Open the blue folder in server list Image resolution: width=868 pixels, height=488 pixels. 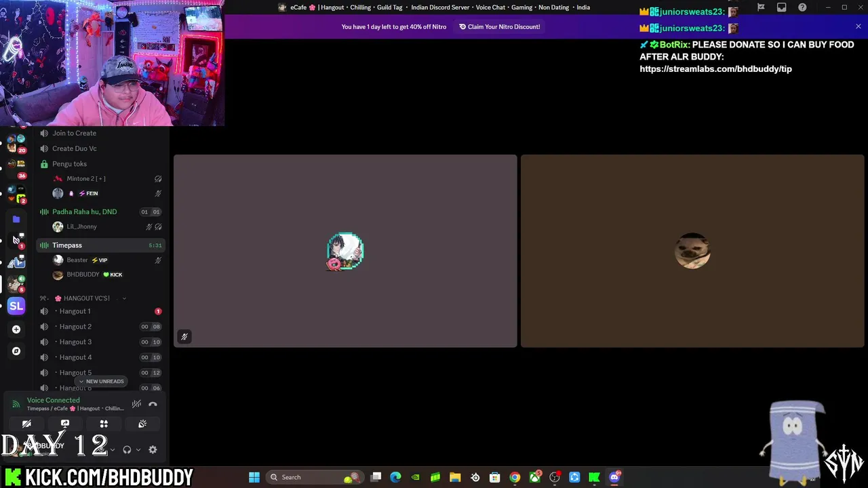(16, 219)
